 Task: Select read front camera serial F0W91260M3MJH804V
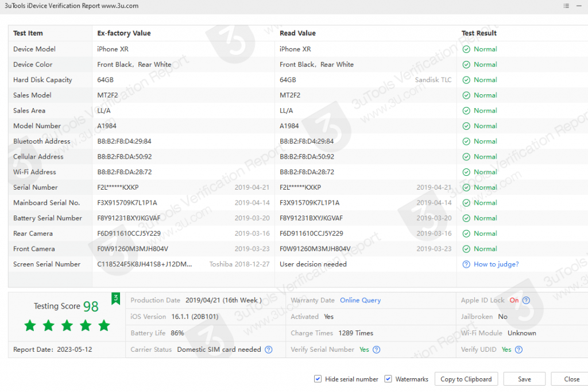click(x=315, y=249)
